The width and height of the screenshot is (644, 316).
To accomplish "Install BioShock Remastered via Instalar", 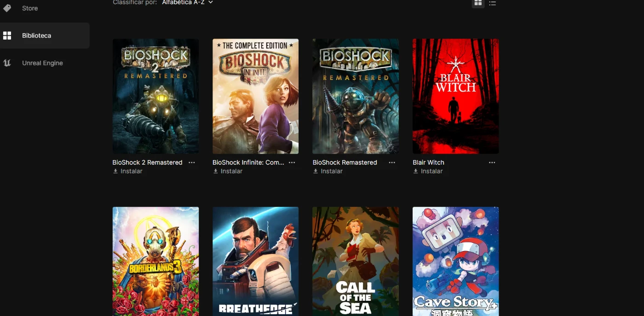I will pos(328,171).
